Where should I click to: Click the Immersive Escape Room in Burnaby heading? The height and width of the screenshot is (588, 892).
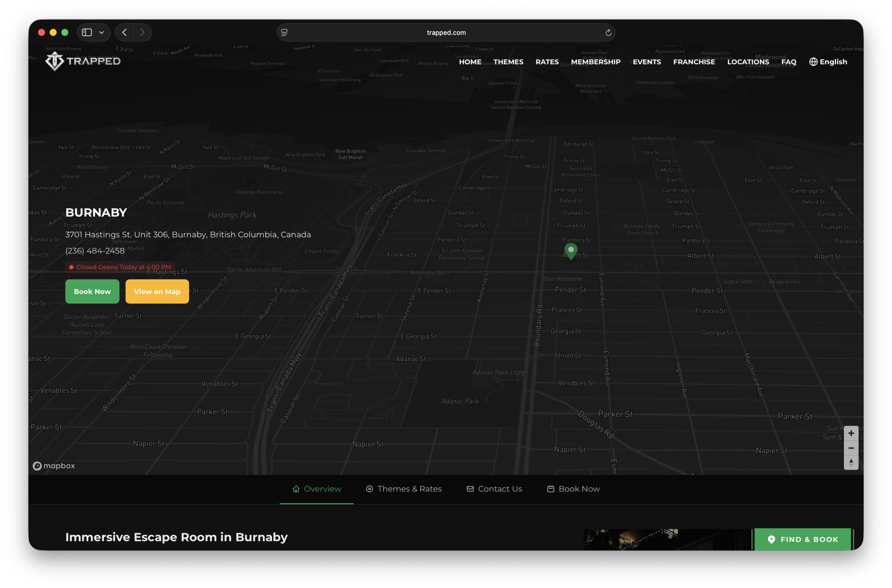pyautogui.click(x=176, y=537)
